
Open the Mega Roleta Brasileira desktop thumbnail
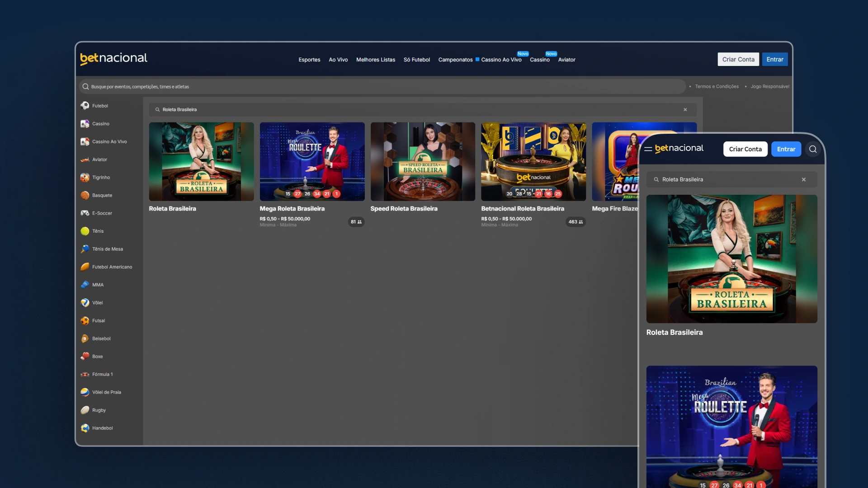312,162
